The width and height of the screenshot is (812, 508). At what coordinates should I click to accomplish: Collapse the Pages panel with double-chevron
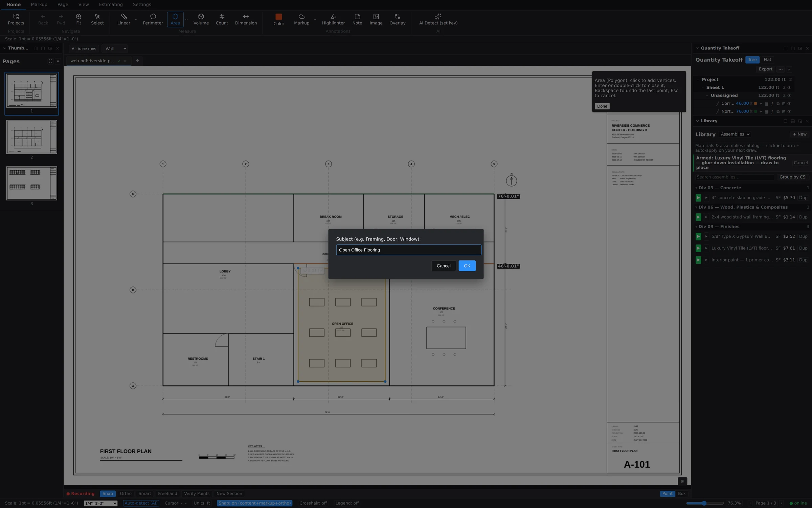[58, 61]
